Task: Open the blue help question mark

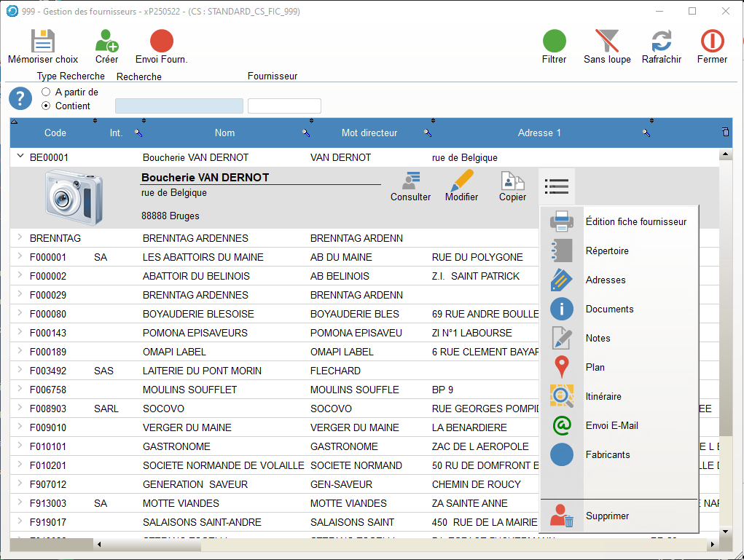Action: (x=20, y=98)
